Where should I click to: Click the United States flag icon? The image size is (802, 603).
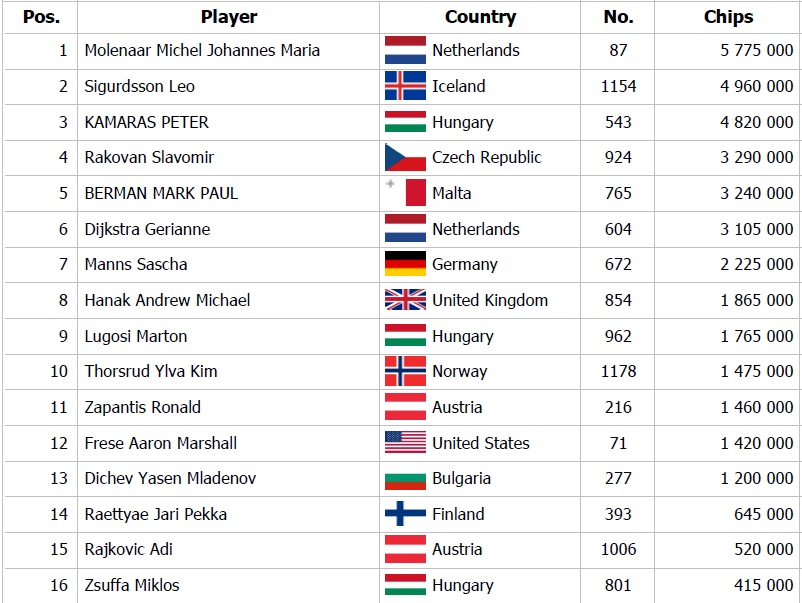coord(405,442)
